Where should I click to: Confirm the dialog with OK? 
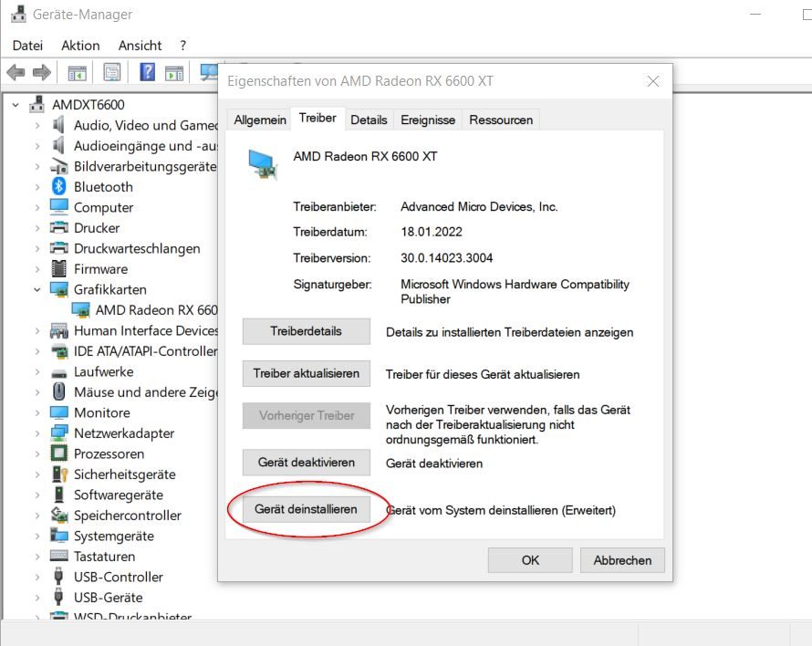[530, 560]
